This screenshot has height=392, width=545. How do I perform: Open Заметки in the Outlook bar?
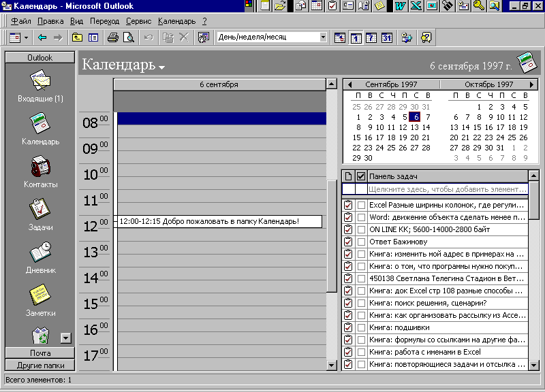click(x=40, y=300)
